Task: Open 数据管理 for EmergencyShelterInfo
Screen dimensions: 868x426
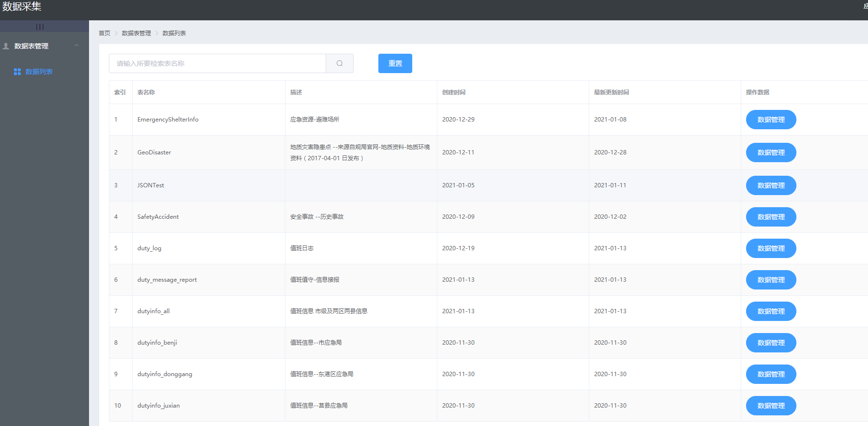Action: 771,120
